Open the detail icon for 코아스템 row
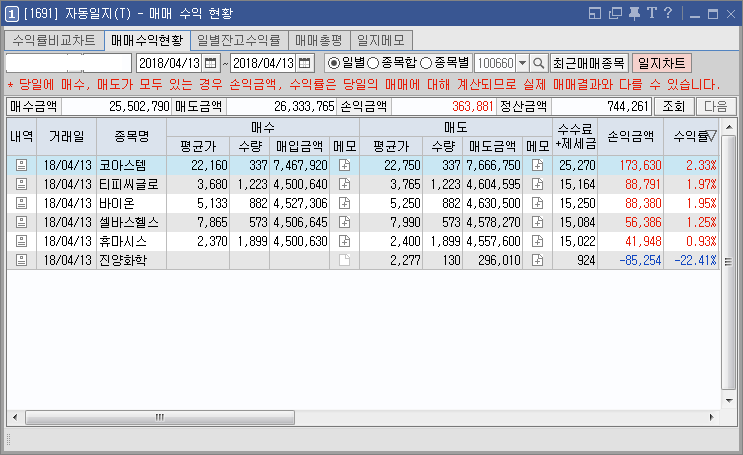743x455 pixels. pyautogui.click(x=21, y=165)
